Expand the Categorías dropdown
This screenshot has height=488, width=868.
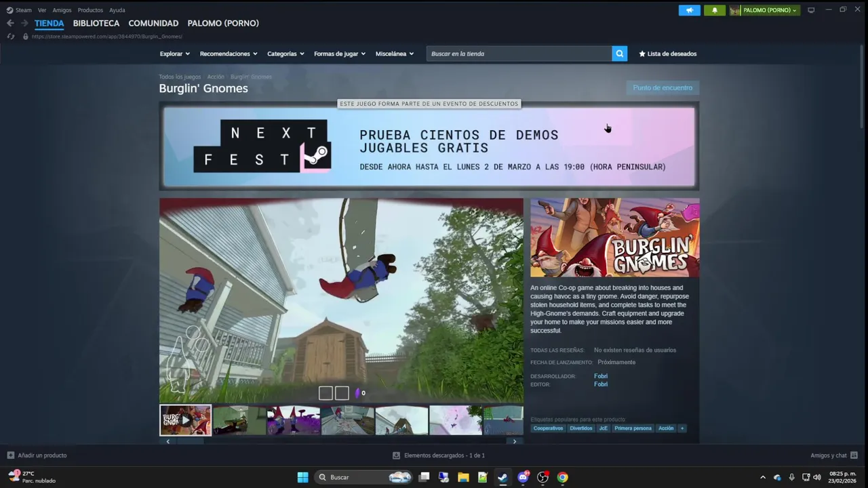(285, 54)
